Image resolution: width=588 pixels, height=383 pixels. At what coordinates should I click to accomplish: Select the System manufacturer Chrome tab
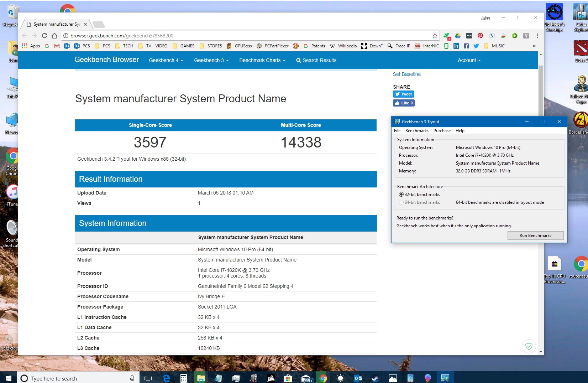pyautogui.click(x=57, y=24)
